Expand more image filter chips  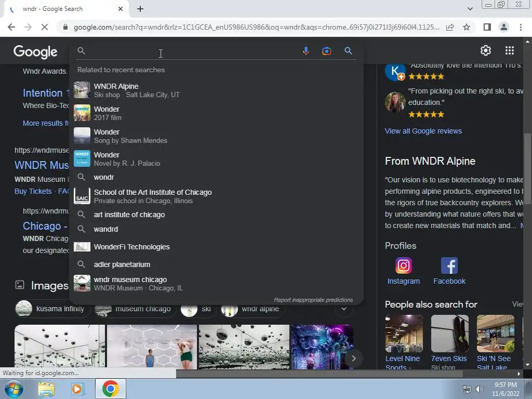point(344,309)
